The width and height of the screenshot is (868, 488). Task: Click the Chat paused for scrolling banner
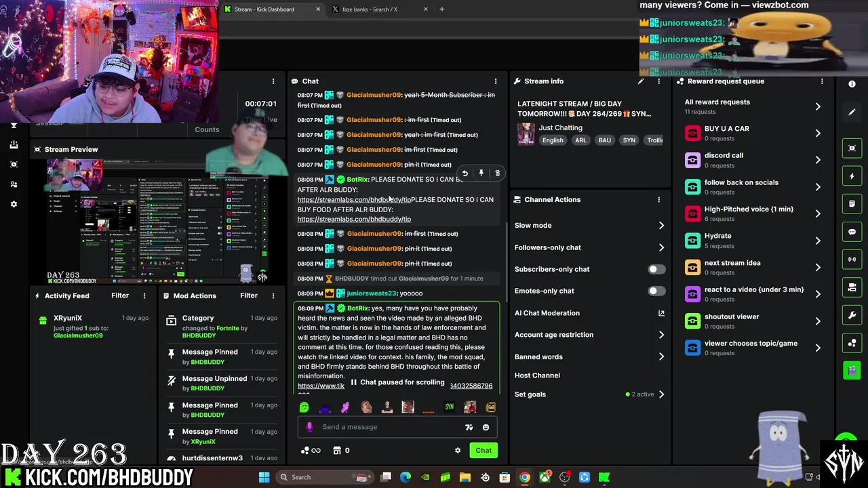click(398, 382)
